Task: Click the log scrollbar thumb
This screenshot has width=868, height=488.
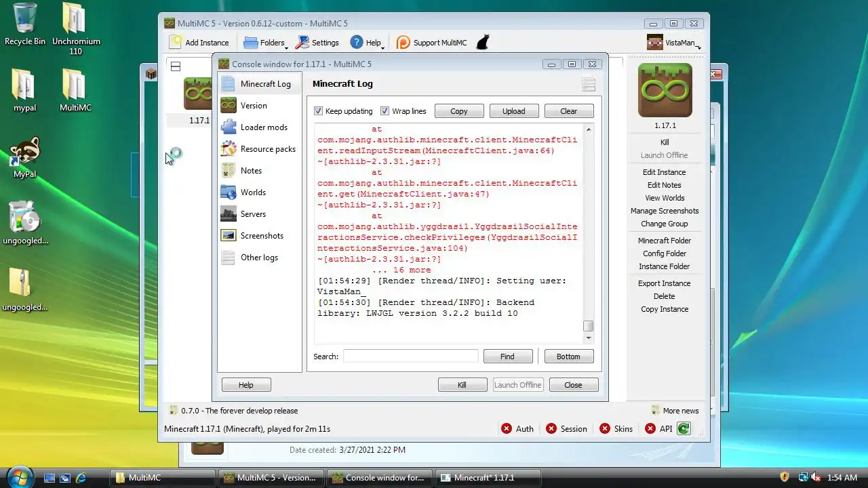Action: click(589, 326)
